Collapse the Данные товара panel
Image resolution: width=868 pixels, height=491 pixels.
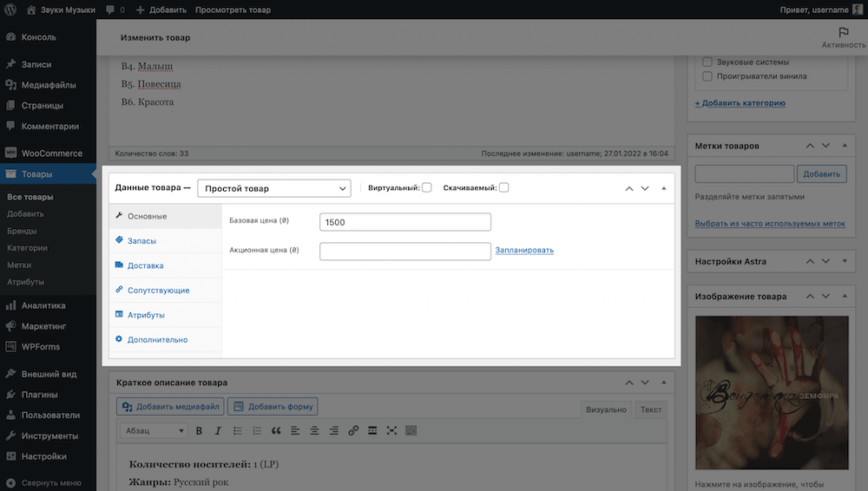click(664, 188)
